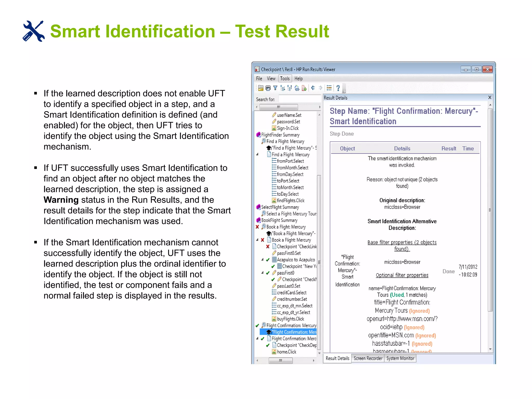Click the search pane horizontal scrollbar thumb
Viewport: 532px width, 399px height.
point(279,107)
